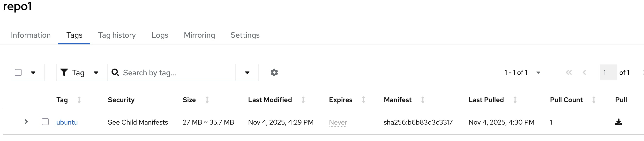Open the items-per-page dropdown
Viewport: 644px width, 141px height.
click(538, 73)
